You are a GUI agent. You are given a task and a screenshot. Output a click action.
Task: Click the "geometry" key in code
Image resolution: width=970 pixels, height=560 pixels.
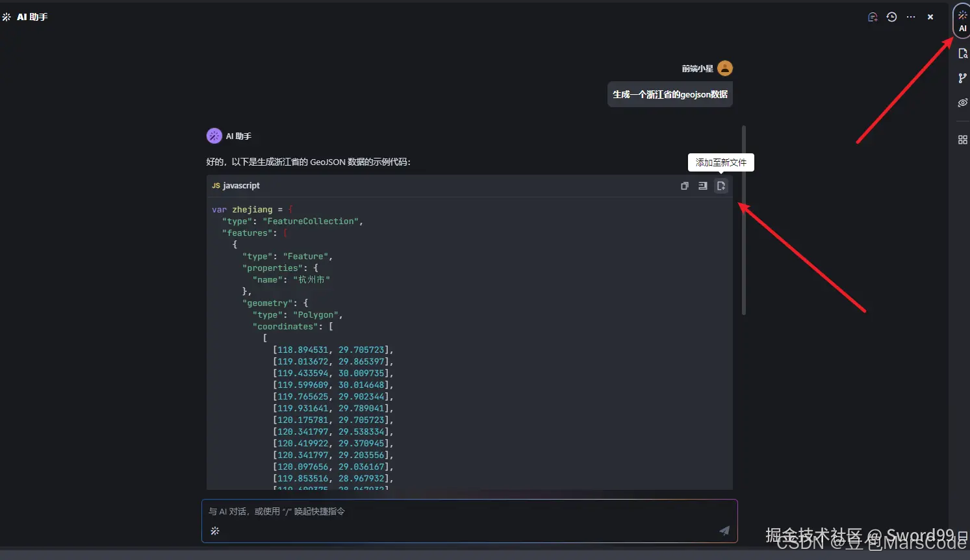pos(267,303)
